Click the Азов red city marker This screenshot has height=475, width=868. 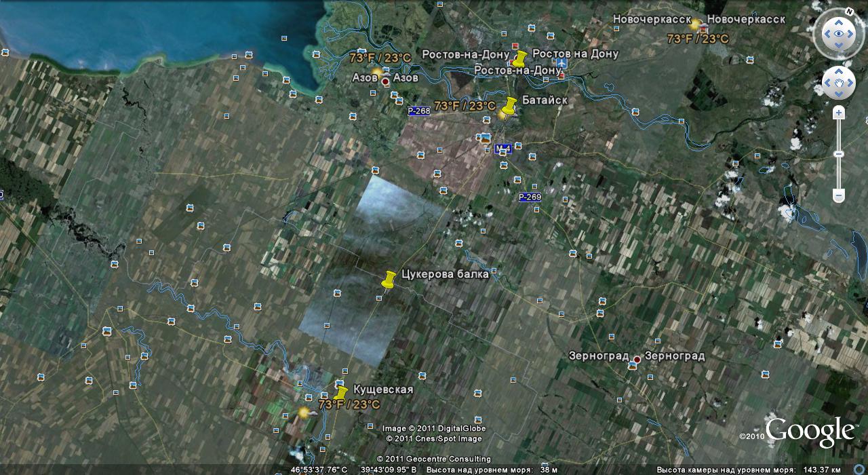386,81
